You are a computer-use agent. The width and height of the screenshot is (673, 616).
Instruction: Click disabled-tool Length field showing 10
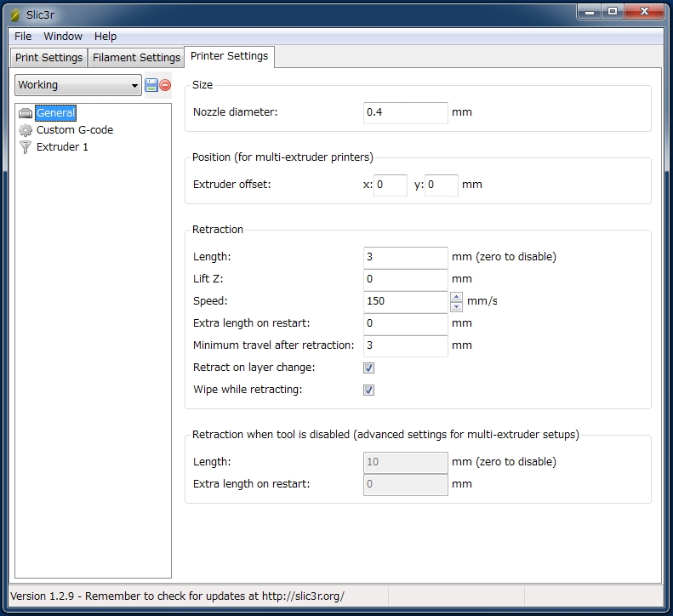pyautogui.click(x=406, y=462)
